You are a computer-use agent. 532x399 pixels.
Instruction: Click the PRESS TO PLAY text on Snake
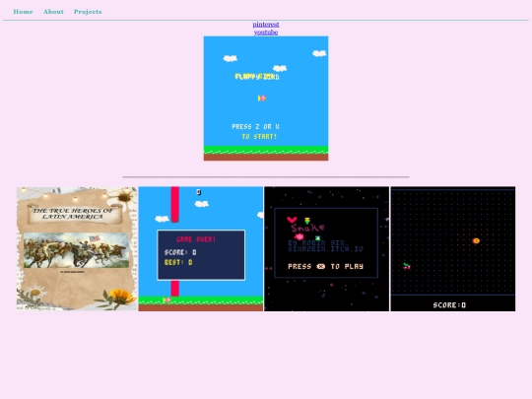pos(325,266)
